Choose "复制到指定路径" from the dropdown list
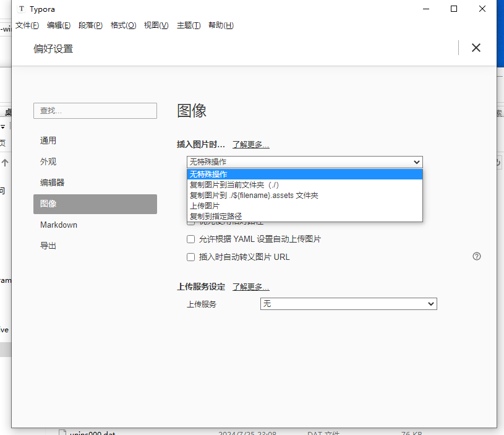This screenshot has width=504, height=435. (216, 216)
